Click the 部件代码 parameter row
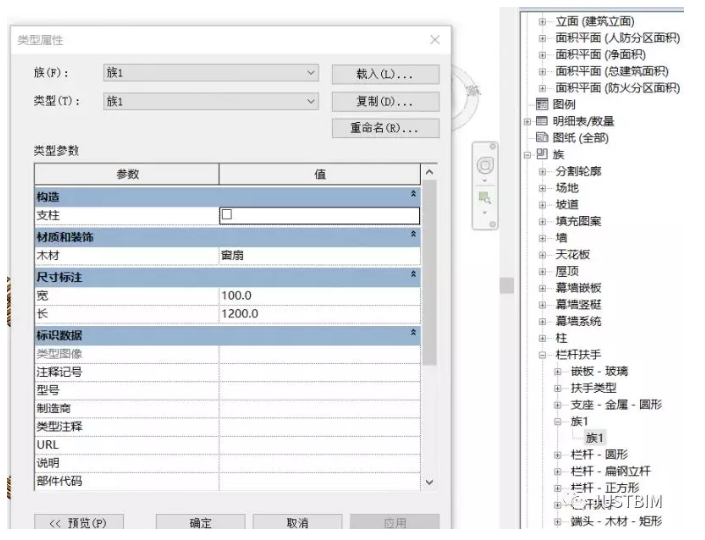This screenshot has width=705, height=540. tap(228, 482)
